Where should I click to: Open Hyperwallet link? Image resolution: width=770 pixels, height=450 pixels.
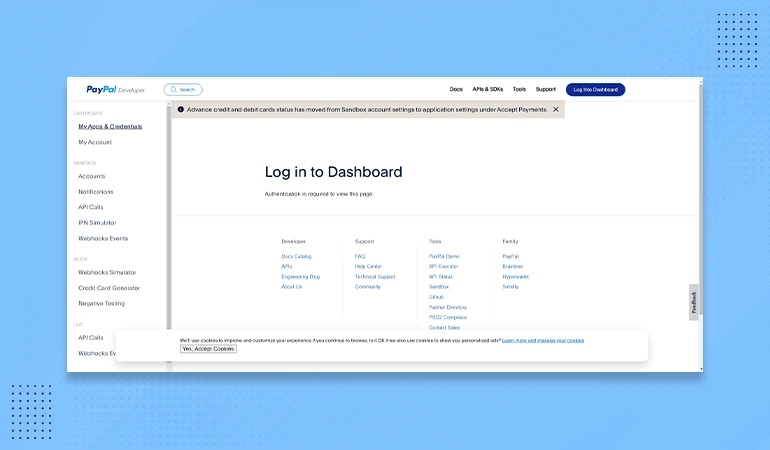516,277
